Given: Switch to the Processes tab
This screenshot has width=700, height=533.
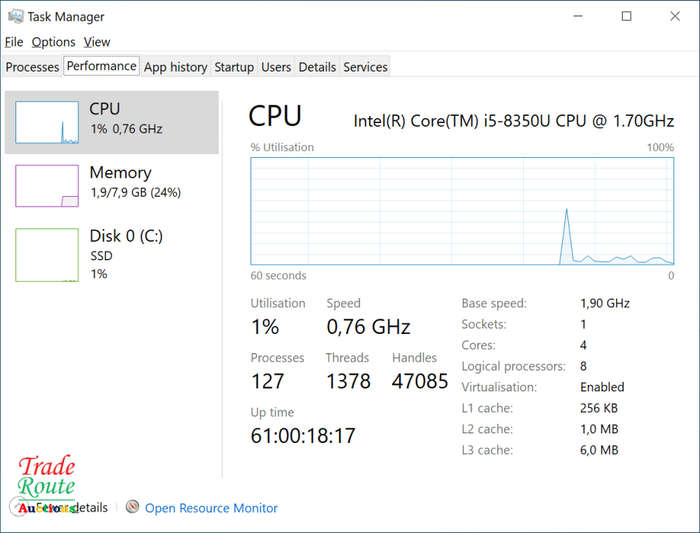Looking at the screenshot, I should pos(32,67).
